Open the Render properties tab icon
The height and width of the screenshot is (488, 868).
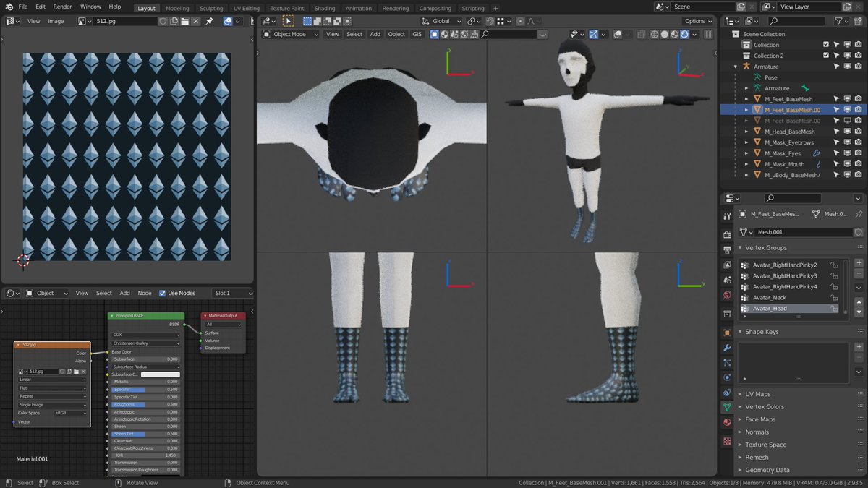coord(727,235)
